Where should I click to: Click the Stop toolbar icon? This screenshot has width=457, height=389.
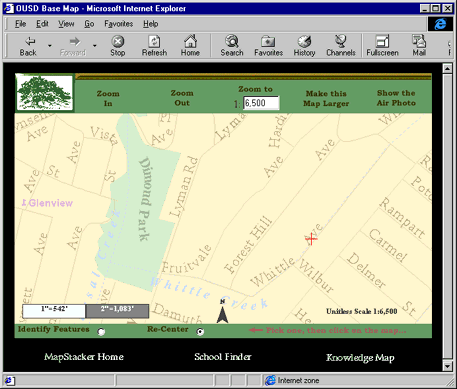click(118, 41)
